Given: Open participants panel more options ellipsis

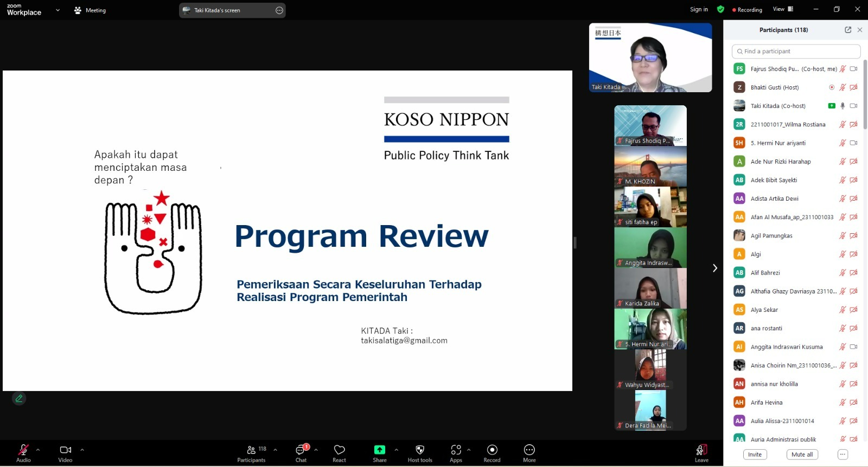Looking at the screenshot, I should click(x=843, y=455).
